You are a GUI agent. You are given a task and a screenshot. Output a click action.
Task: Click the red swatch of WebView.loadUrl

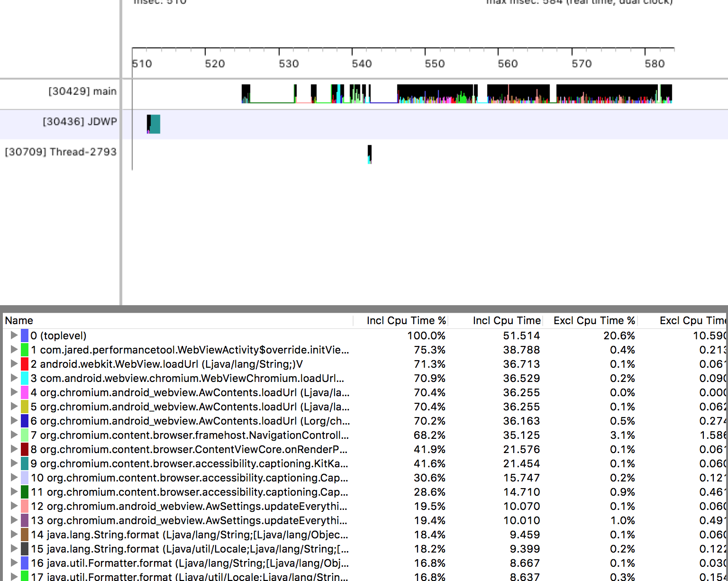25,364
